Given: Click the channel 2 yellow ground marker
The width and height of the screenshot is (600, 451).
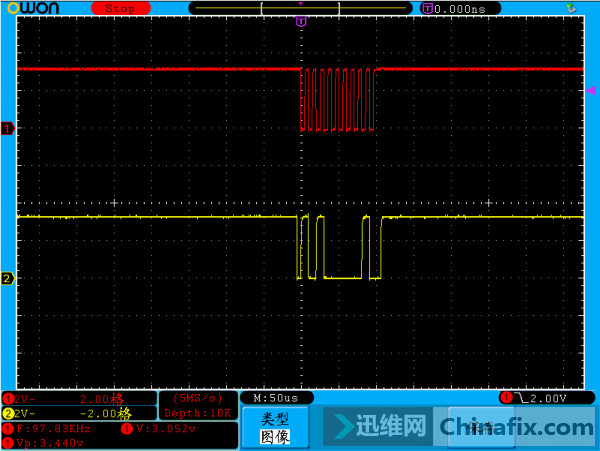Looking at the screenshot, I should point(8,278).
